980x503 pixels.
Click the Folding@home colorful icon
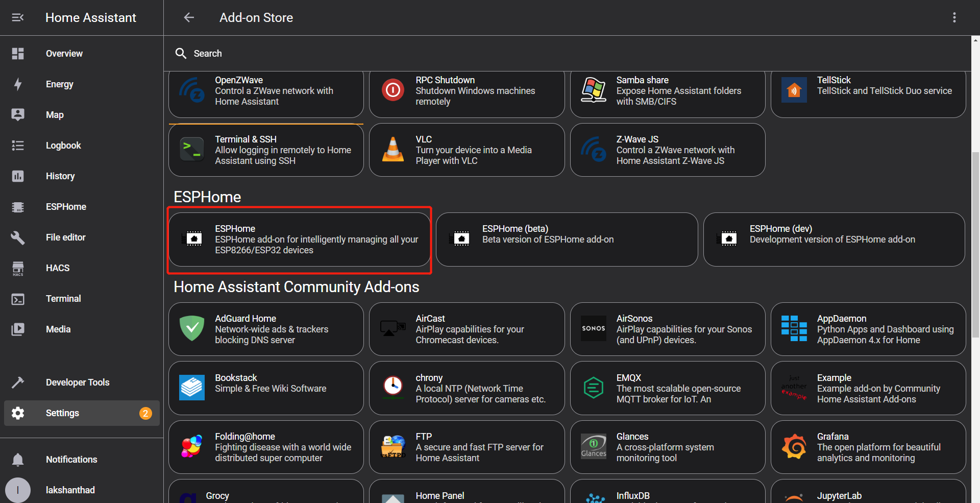click(x=192, y=447)
